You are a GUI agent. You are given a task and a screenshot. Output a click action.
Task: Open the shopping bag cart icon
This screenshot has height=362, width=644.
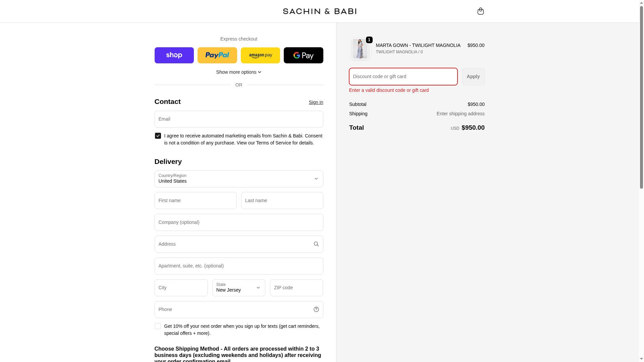coord(480,11)
